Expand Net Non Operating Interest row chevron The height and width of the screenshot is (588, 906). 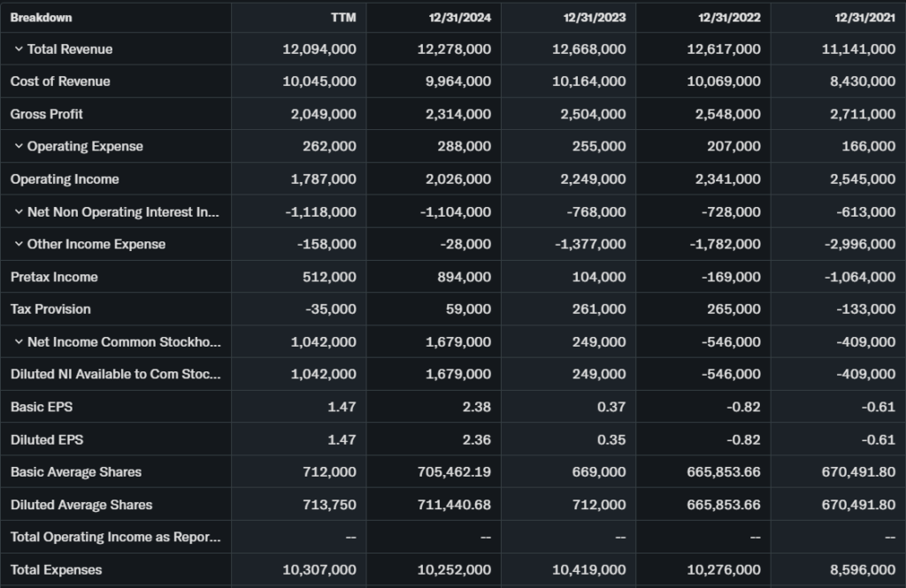(19, 212)
